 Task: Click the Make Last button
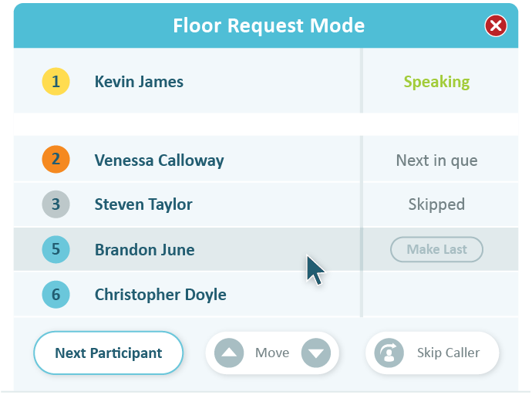pyautogui.click(x=436, y=249)
